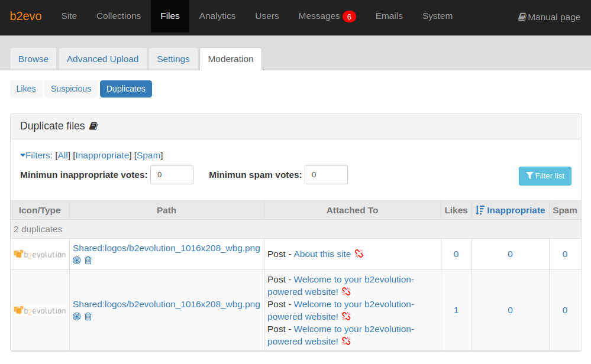This screenshot has height=364, width=591.
Task: Click the Likes count 0 in the About this site row
Action: pos(456,254)
